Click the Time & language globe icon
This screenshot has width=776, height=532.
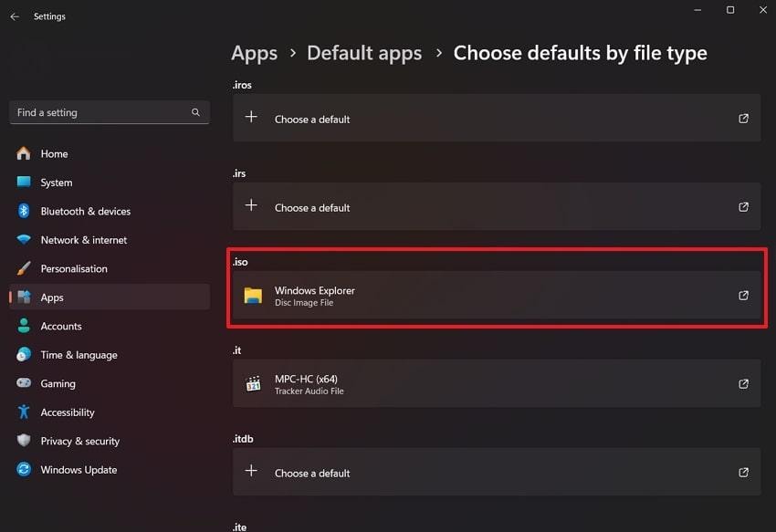click(x=23, y=354)
